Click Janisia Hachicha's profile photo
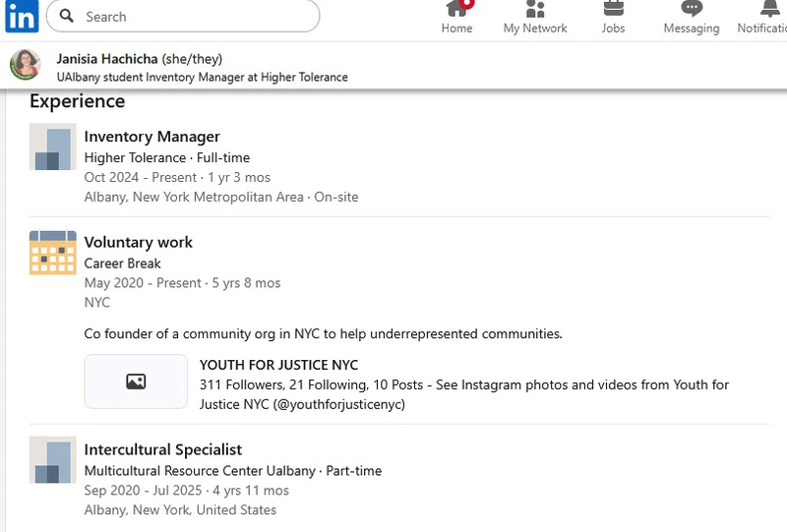Viewport: 787px width, 532px height. [x=26, y=65]
